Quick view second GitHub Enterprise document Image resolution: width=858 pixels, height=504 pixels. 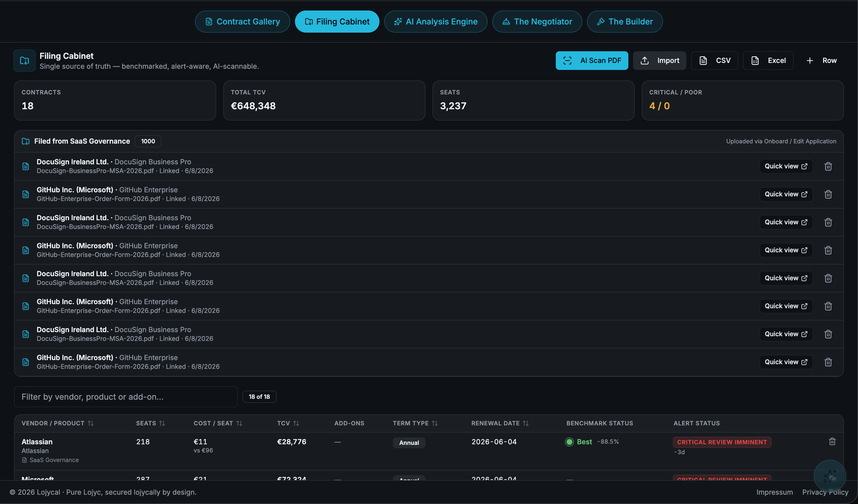point(786,250)
